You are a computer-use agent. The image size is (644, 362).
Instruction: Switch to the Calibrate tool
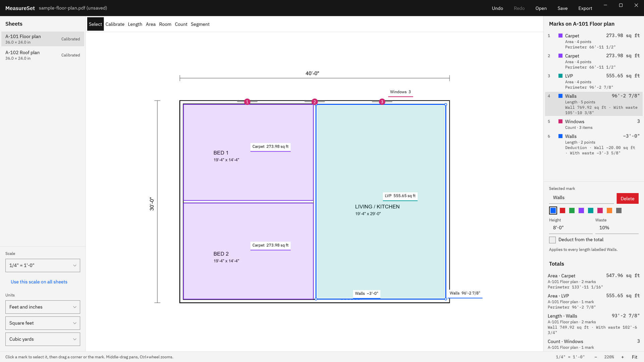(x=115, y=24)
